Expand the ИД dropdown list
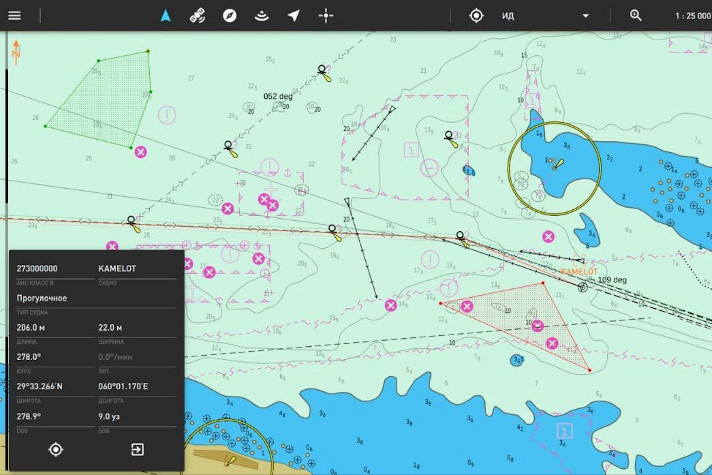 585,16
